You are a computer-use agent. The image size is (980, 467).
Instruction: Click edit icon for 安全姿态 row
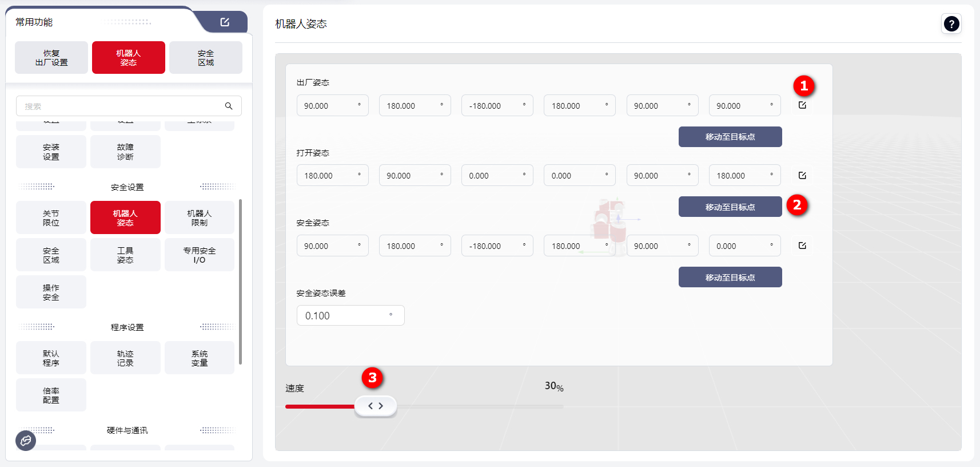[x=802, y=246]
